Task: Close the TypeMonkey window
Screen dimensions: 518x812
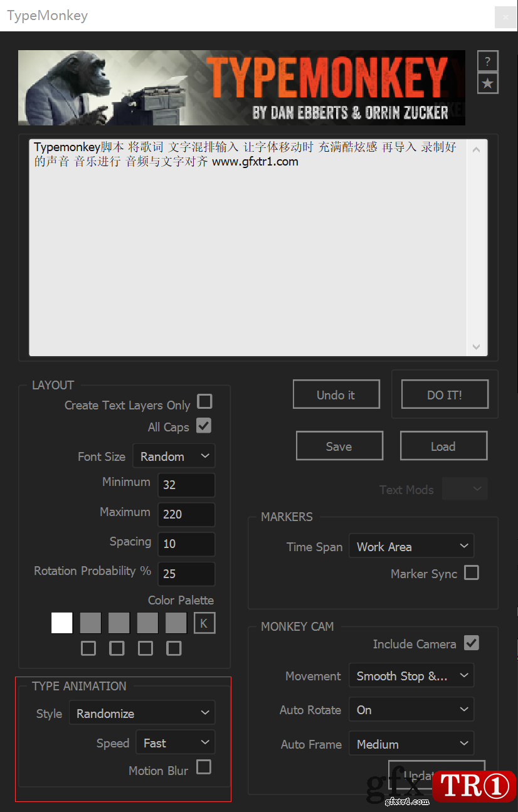Action: [505, 16]
